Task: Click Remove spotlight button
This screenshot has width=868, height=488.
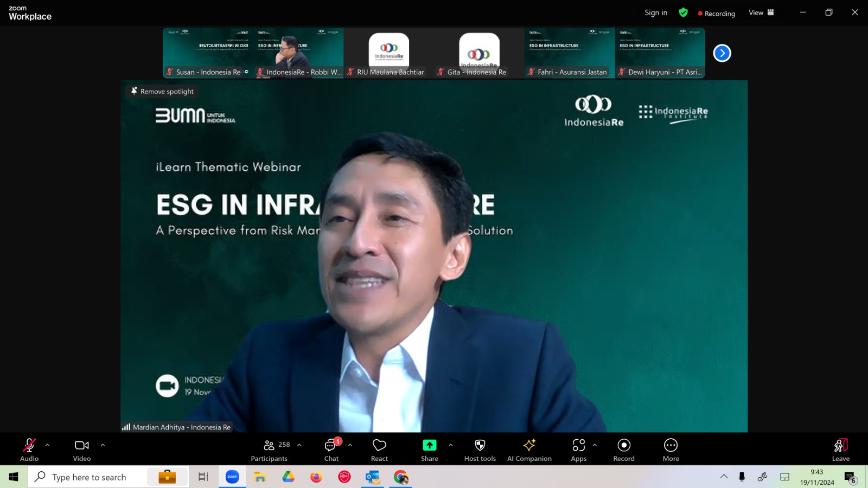Action: (x=162, y=91)
